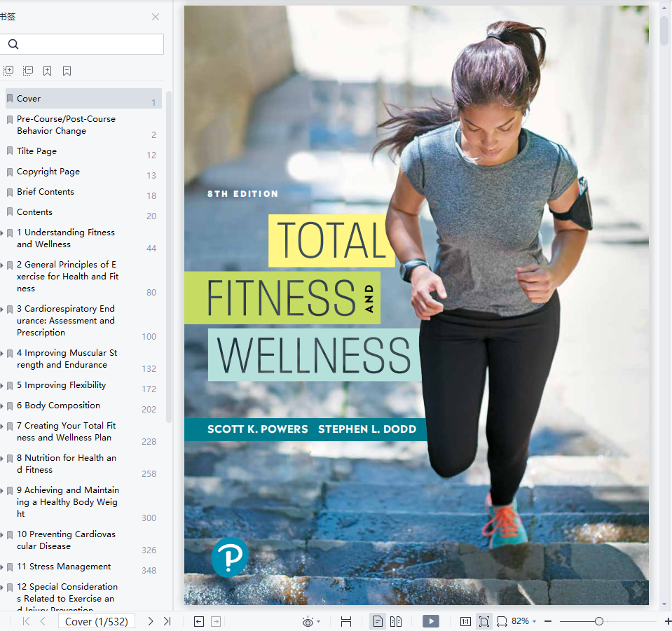Start slideshow play button
Image resolution: width=672 pixels, height=631 pixels.
431,621
